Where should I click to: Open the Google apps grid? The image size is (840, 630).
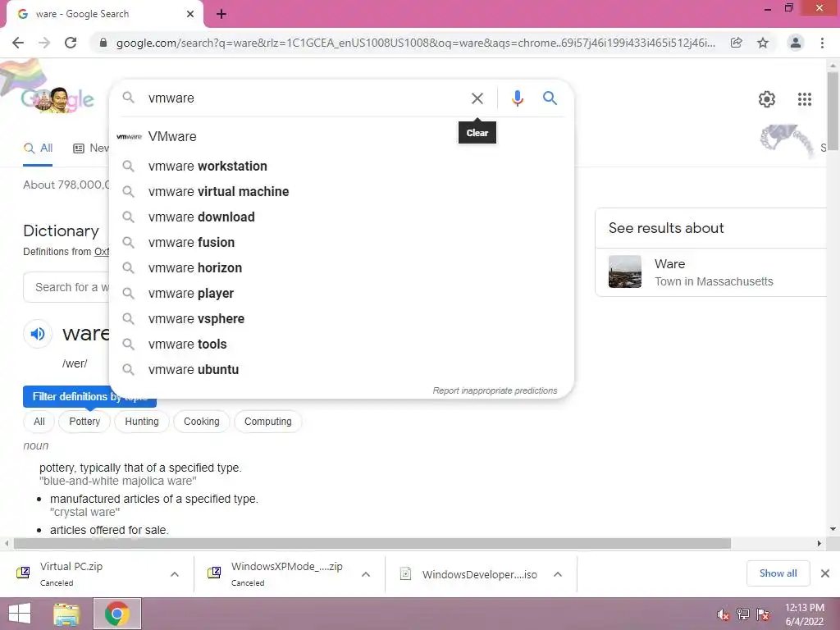804,99
